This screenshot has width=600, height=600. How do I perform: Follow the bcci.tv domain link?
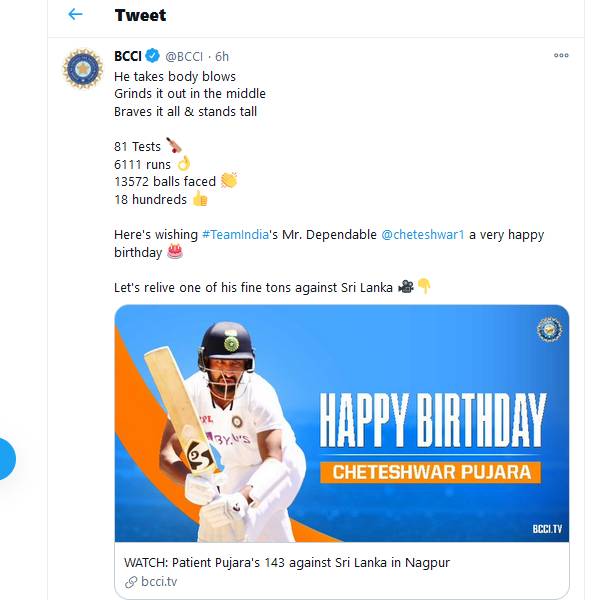[x=159, y=582]
